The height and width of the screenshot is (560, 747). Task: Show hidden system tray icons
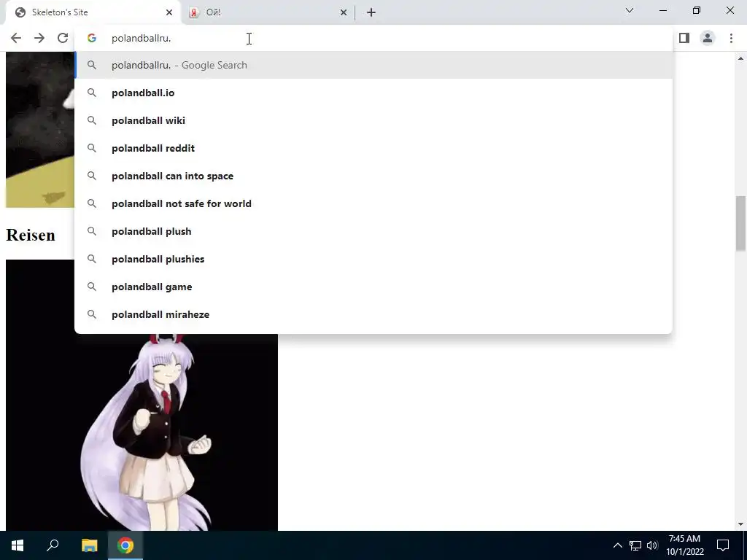617,545
